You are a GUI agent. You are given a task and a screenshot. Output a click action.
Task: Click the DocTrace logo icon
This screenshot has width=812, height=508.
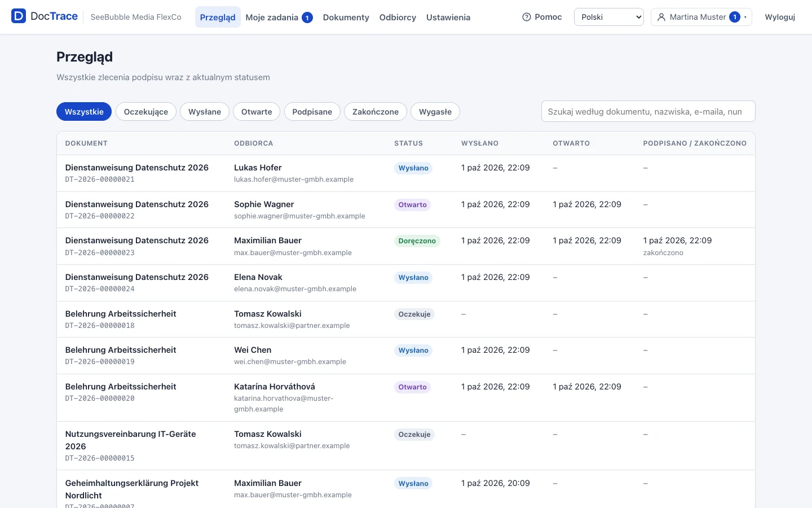click(19, 16)
